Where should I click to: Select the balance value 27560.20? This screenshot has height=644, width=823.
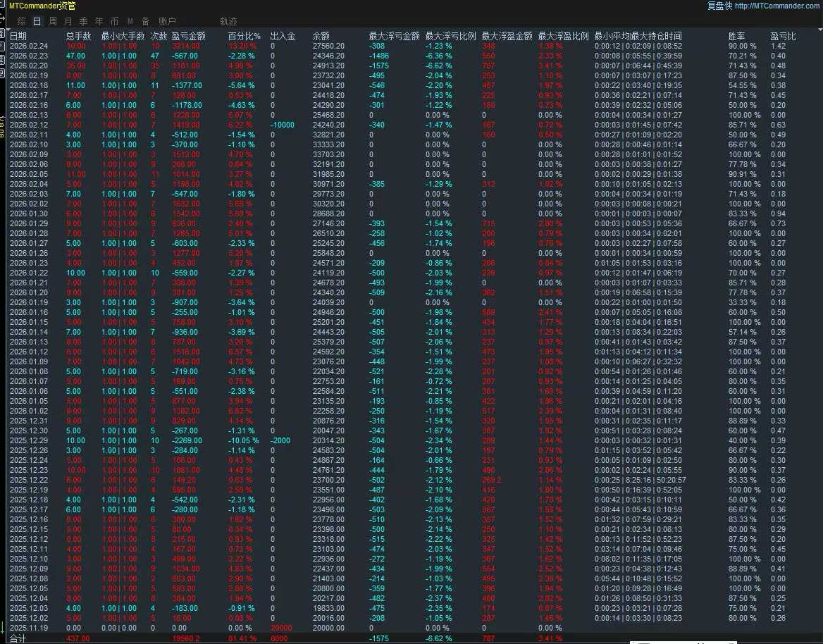tap(328, 47)
